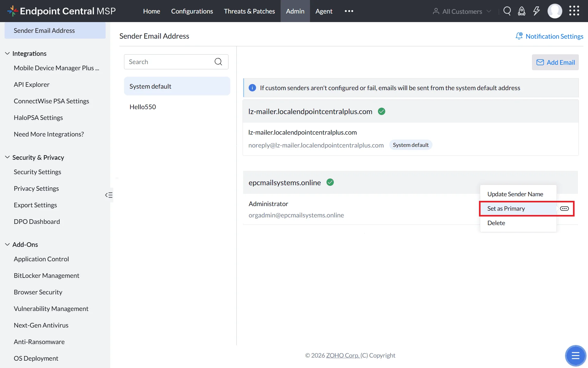
Task: Click verified checkmark next to epcmailsystems.online
Action: pyautogui.click(x=330, y=182)
